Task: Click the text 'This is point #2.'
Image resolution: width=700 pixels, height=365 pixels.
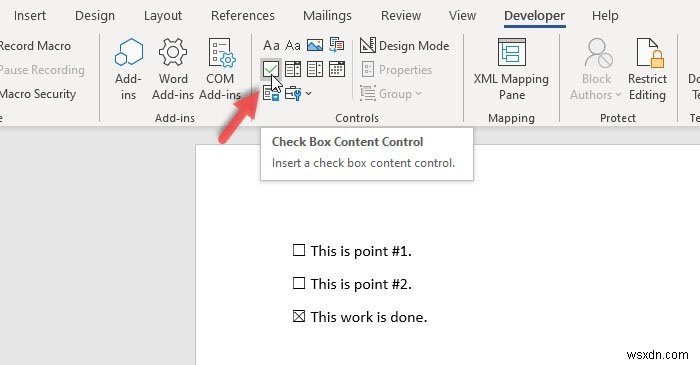Action: tap(361, 284)
